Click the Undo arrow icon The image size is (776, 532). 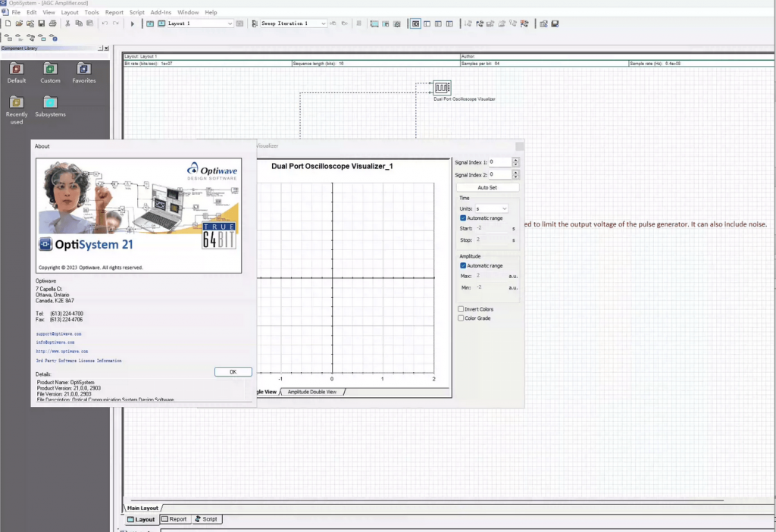click(105, 23)
